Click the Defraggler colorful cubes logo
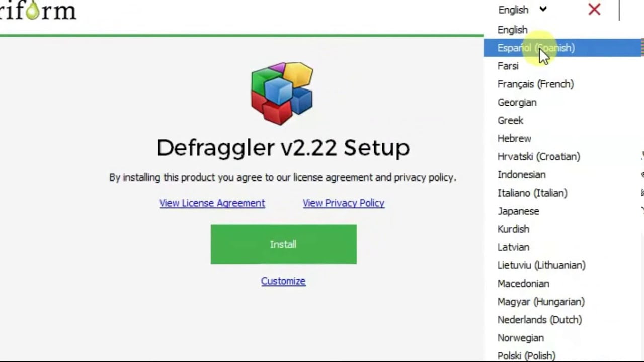Screen dimensions: 644x362 [282, 93]
